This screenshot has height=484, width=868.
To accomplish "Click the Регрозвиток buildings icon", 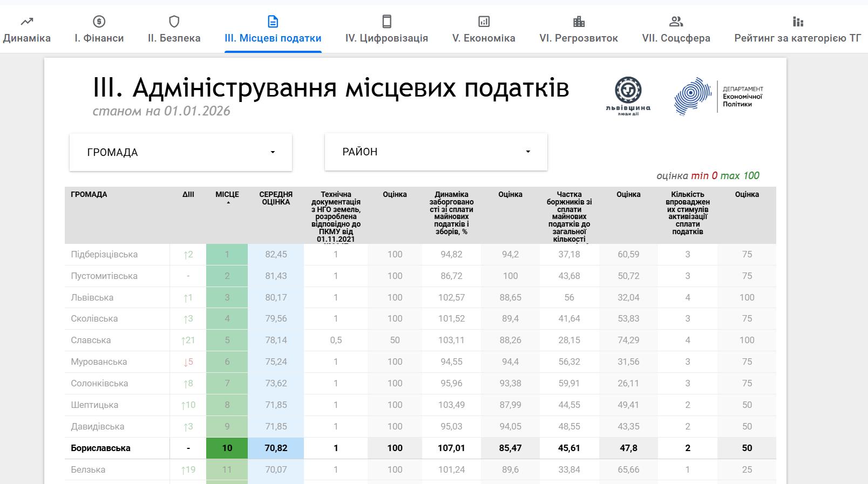I will coord(579,22).
